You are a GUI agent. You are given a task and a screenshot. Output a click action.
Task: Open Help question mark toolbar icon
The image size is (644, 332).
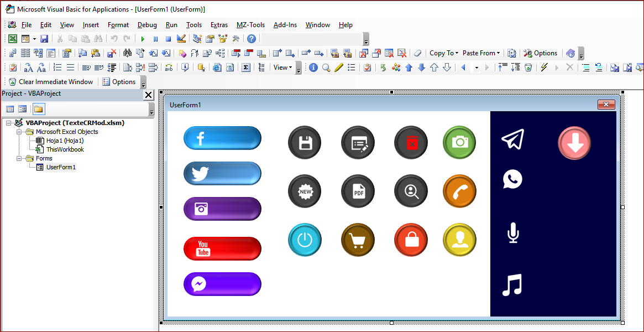pyautogui.click(x=252, y=39)
